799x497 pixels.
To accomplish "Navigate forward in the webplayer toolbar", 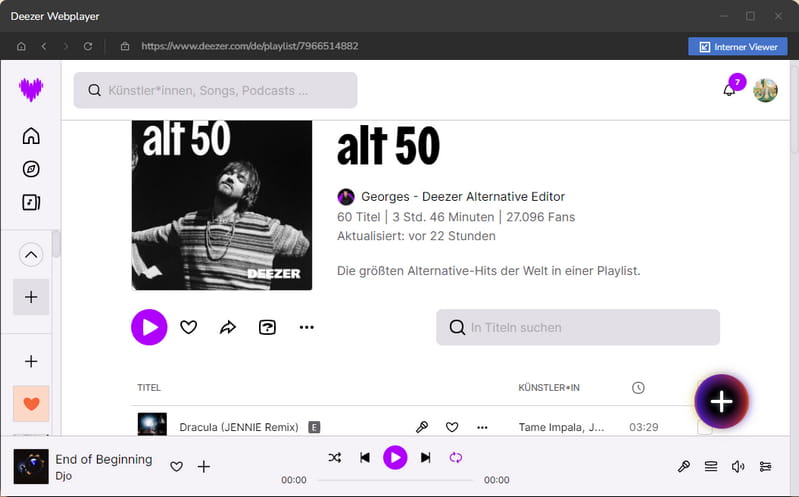I will point(66,46).
